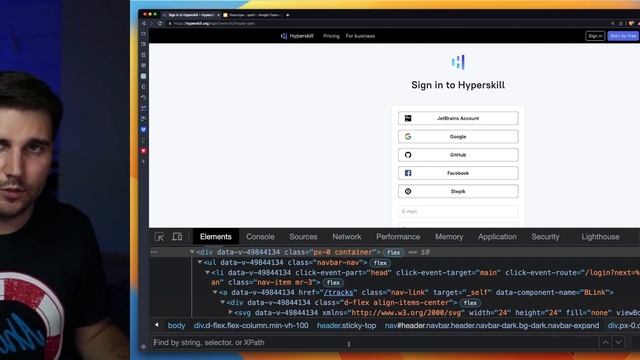Open the Console tab
Screen dimensions: 640x360
[x=260, y=237]
